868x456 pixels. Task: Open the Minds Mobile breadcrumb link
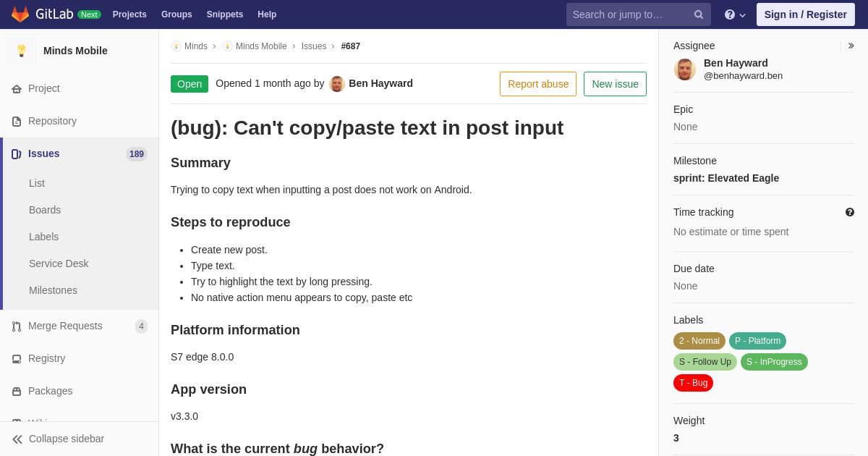coord(261,46)
